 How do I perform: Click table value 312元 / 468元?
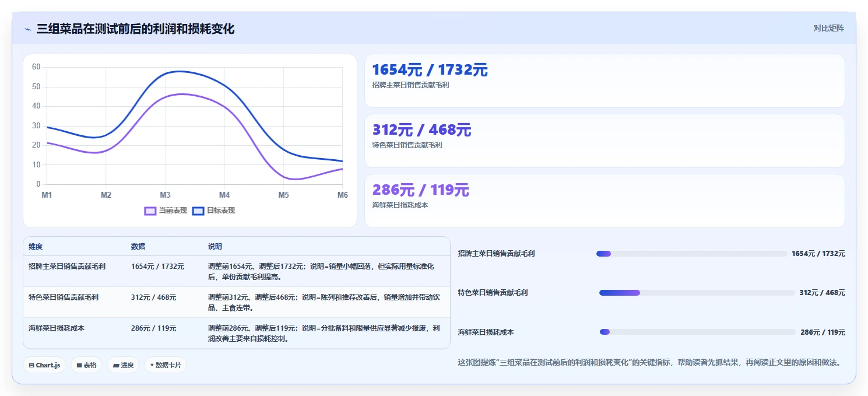154,297
